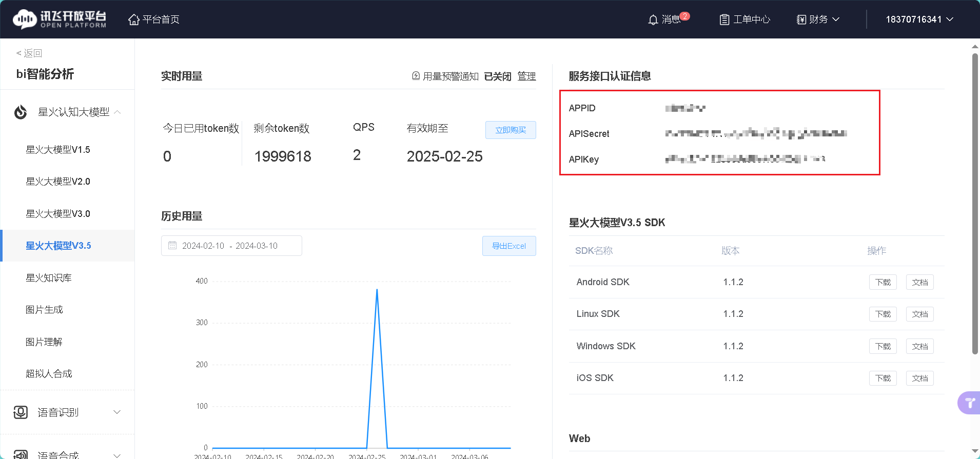The image size is (980, 459).
Task: Click the calendar icon in date field
Action: click(x=172, y=246)
